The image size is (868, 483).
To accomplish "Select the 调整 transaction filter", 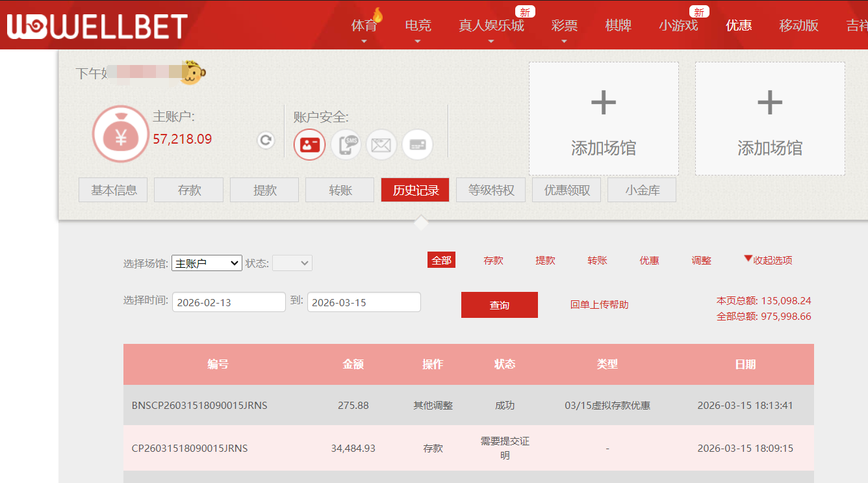I will (x=701, y=260).
